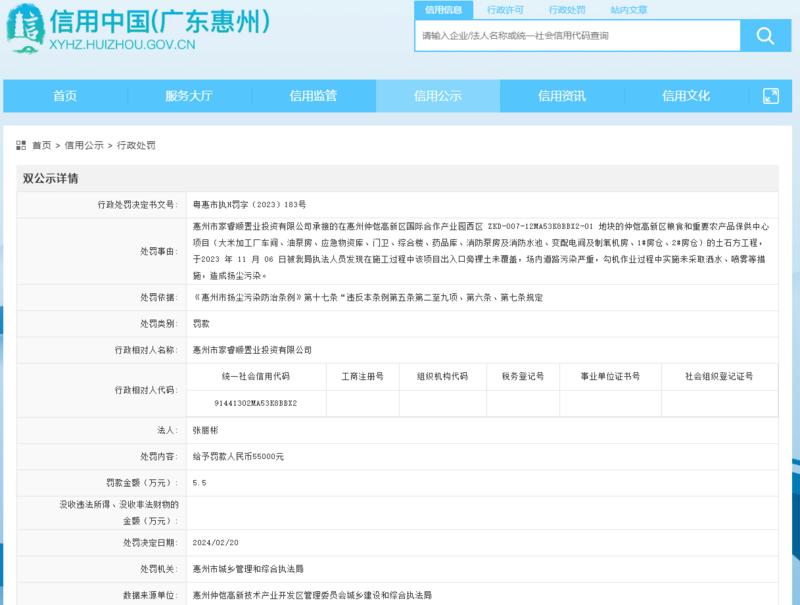Click the 事业单位证书号 column header
The width and height of the screenshot is (800, 605).
pyautogui.click(x=610, y=376)
